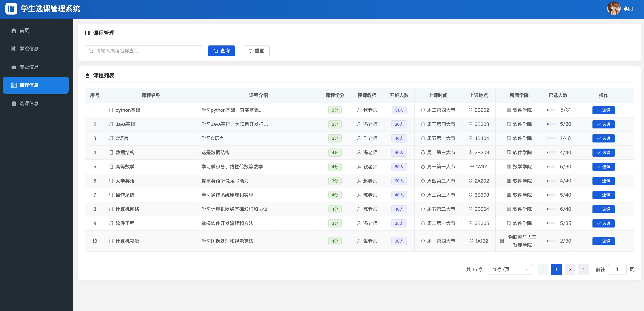This screenshot has height=311, width=644.
Task: Click the clock icon beside 周五第一大节
Action: [x=423, y=138]
